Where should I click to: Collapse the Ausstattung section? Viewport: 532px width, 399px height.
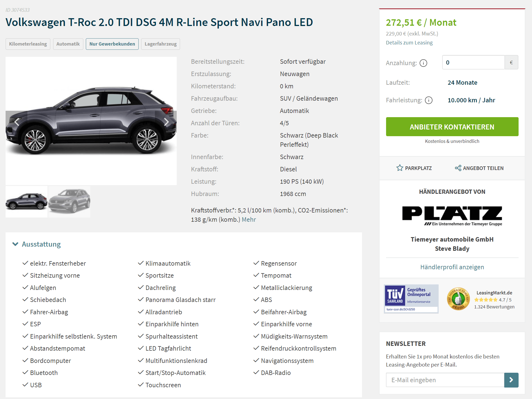point(15,244)
